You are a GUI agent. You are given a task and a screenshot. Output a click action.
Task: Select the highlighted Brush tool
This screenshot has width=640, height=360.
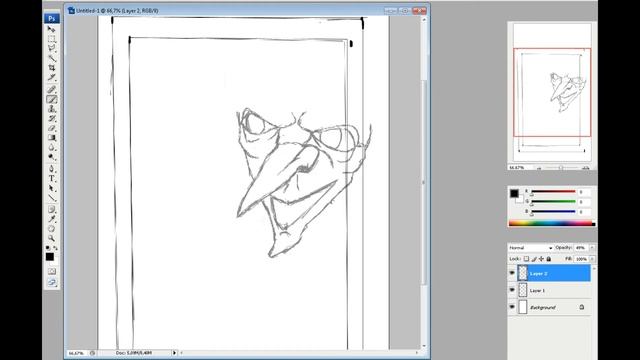[51, 99]
